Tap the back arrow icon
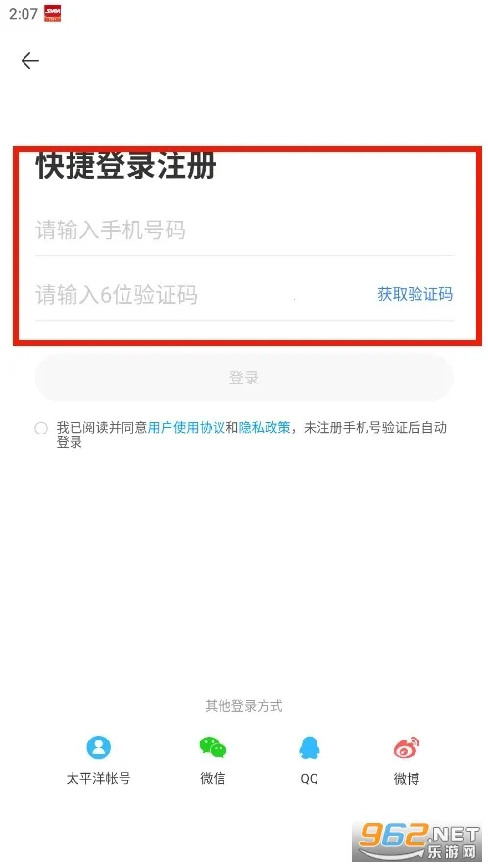 29,61
